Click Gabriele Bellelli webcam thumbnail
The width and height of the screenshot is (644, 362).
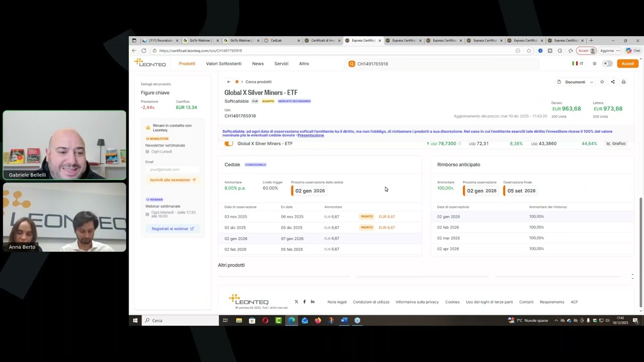[64, 145]
